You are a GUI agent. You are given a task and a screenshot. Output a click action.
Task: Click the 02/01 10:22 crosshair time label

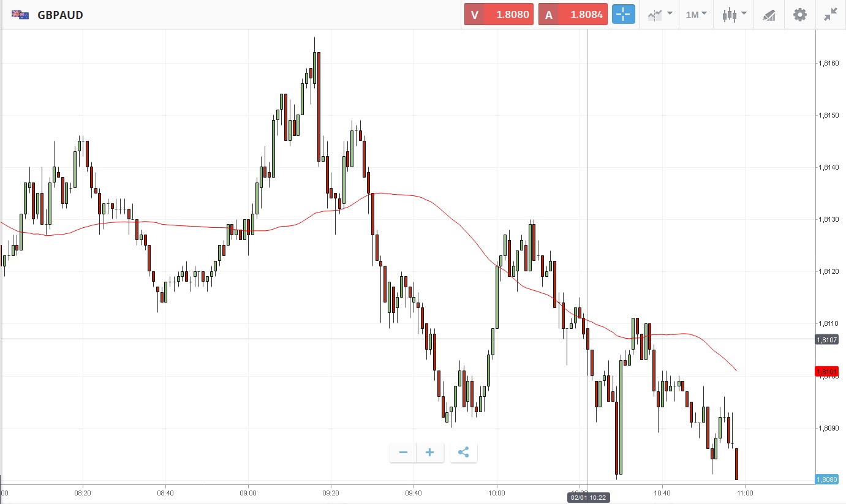588,498
